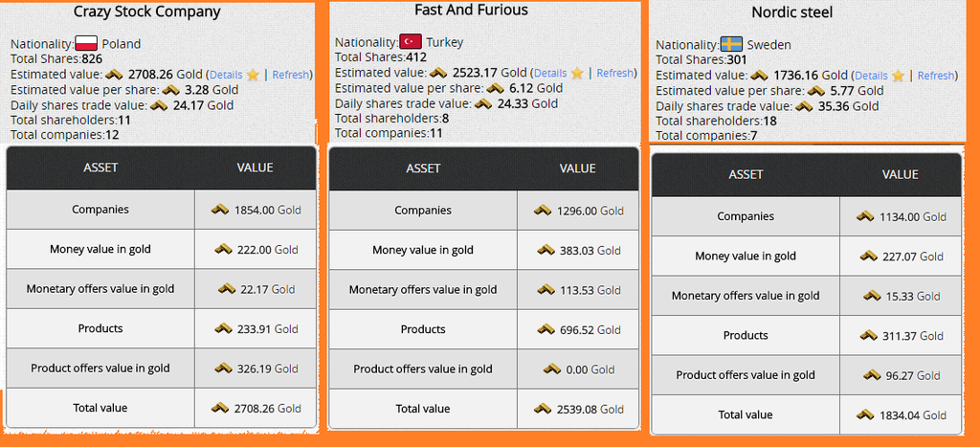Image resolution: width=980 pixels, height=447 pixels.
Task: Click the star icon for Crazy Stock Company
Action: (x=253, y=75)
